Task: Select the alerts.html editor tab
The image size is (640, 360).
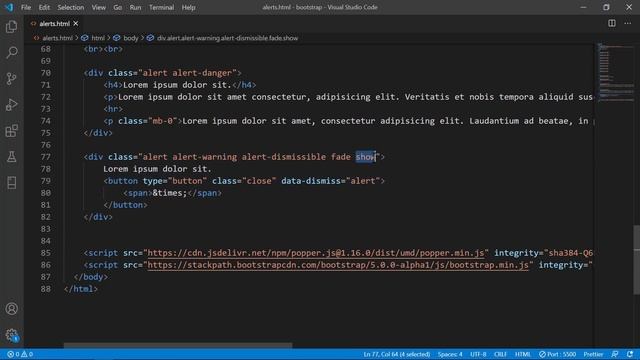Action: pyautogui.click(x=54, y=24)
